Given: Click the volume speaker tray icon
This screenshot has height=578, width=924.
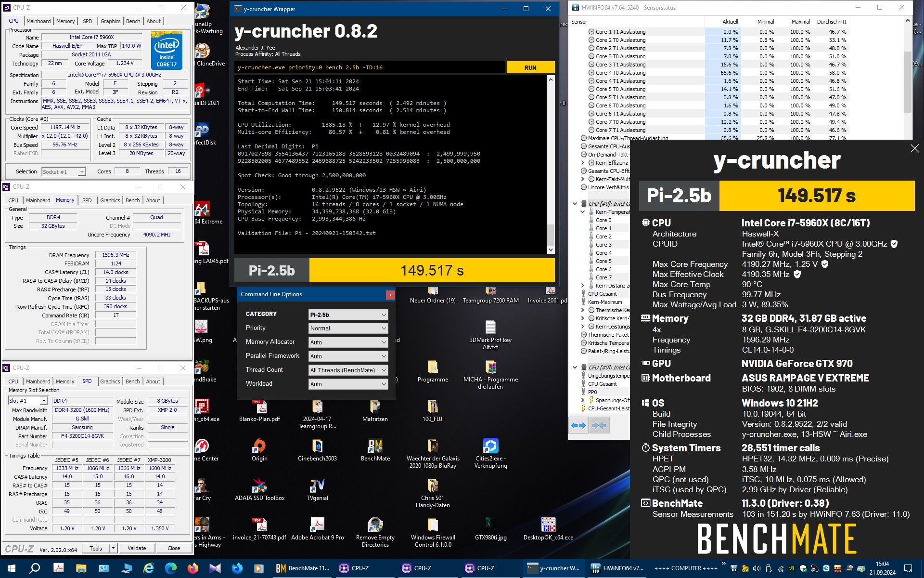Looking at the screenshot, I should pos(757,568).
